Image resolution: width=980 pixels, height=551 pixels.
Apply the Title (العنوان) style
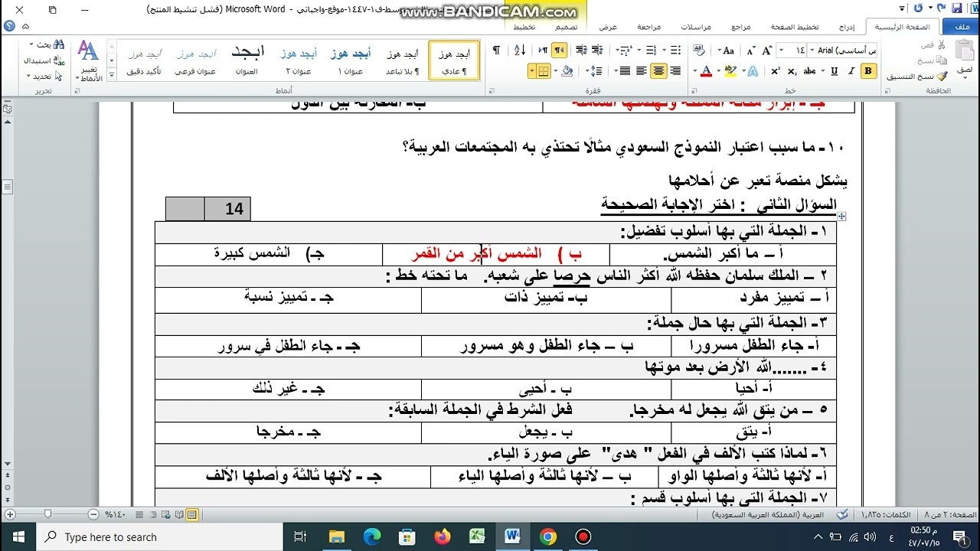tap(247, 60)
